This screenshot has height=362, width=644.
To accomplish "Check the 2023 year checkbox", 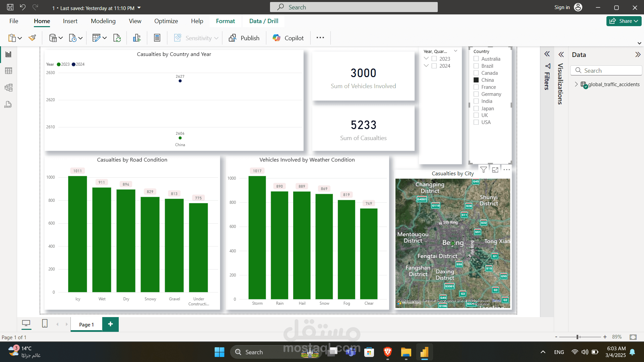I will coord(434,59).
